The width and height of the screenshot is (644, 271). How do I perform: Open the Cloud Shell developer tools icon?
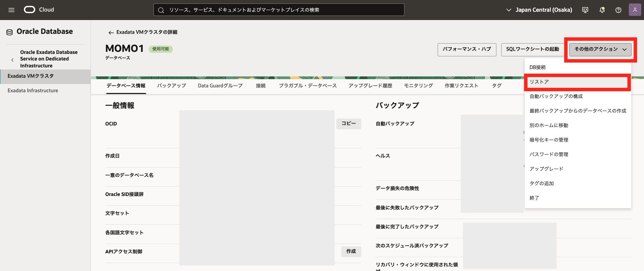[x=585, y=10]
